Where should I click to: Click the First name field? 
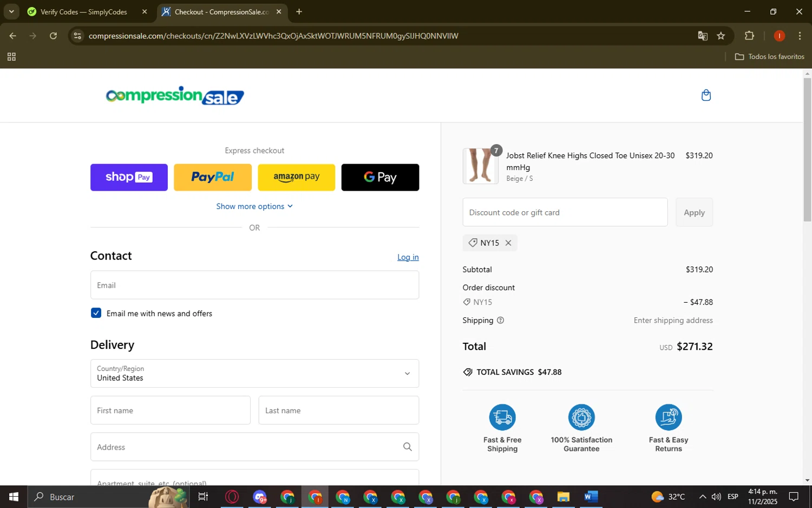[x=170, y=411]
